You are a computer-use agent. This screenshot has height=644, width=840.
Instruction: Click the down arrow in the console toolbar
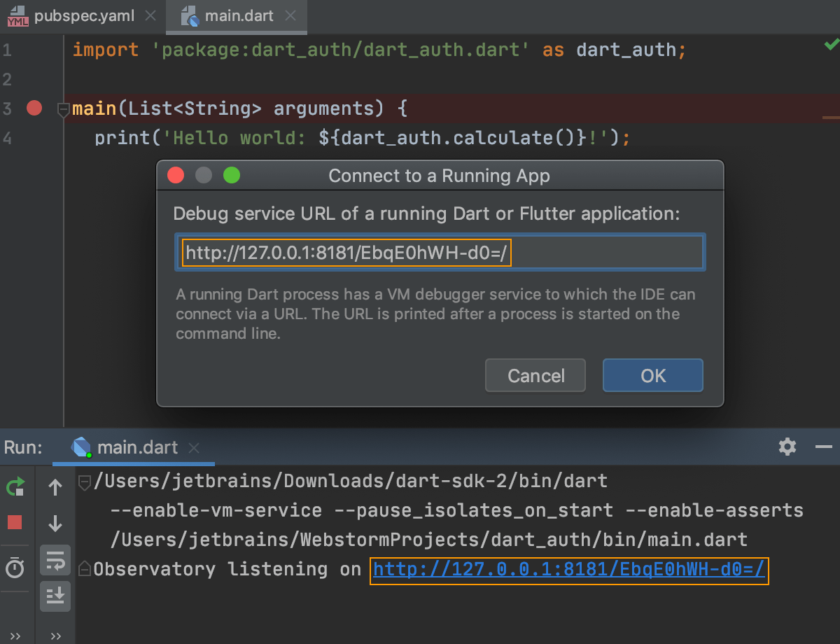(55, 524)
